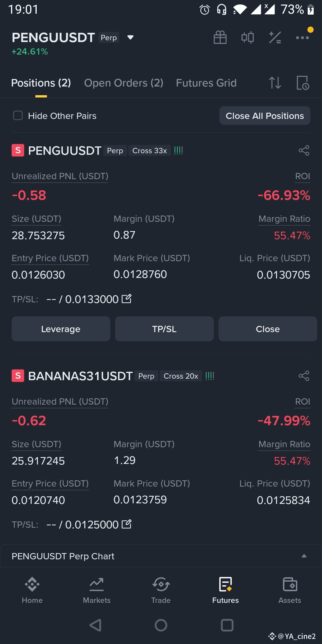Check the Hide Other Pairs checkbox
Screen dimensions: 322x644
coord(18,116)
